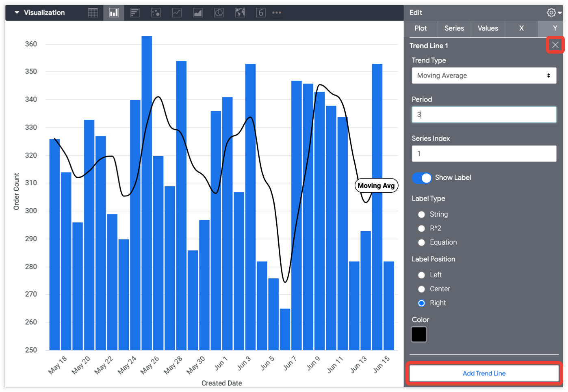Click the Series Index input field
568x392 pixels.
(483, 154)
